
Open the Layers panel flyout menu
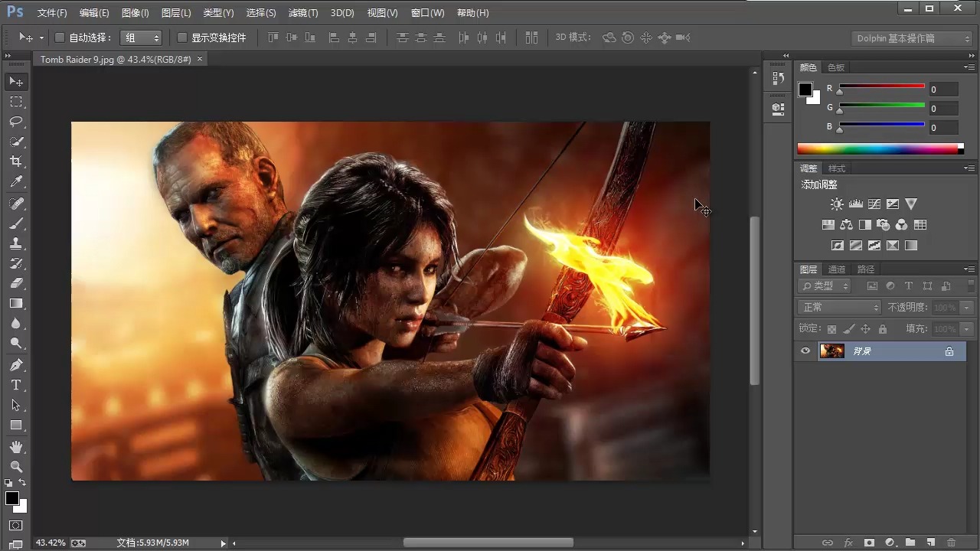(x=969, y=269)
